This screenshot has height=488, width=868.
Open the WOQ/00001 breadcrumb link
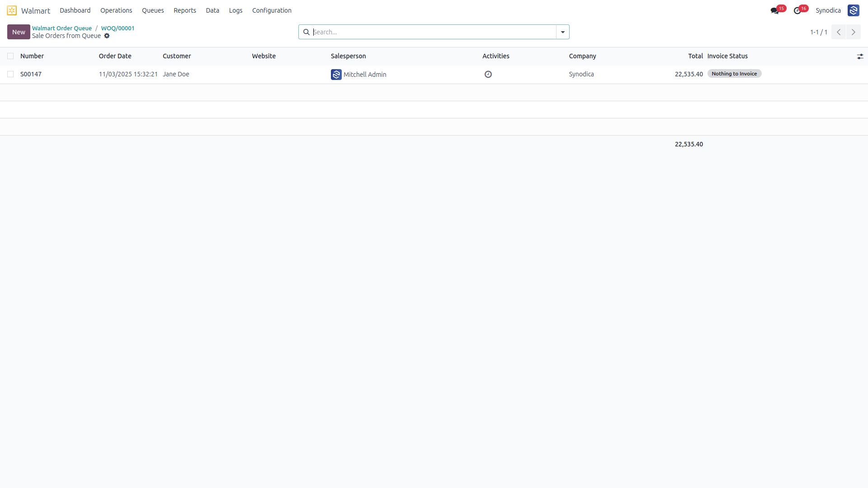[118, 28]
